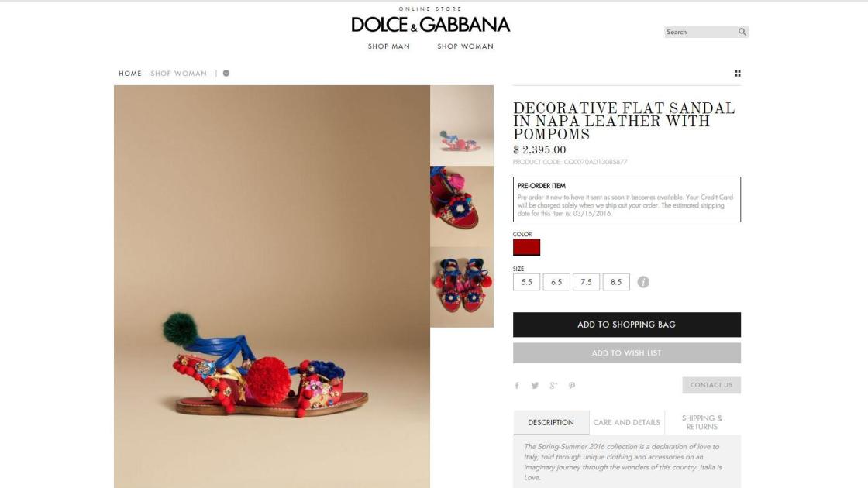The width and height of the screenshot is (868, 488).
Task: Click the size guide info icon
Action: tap(642, 282)
